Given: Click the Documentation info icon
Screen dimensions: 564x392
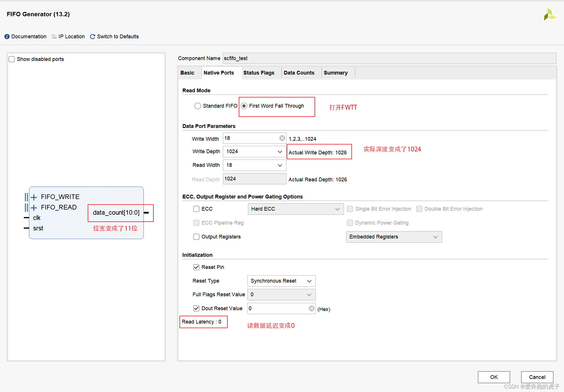Looking at the screenshot, I should pos(7,37).
